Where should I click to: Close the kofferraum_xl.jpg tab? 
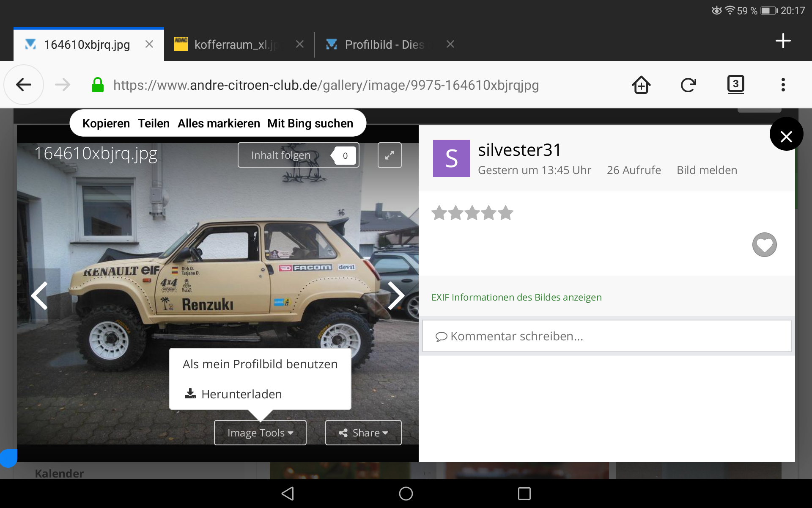(x=300, y=44)
